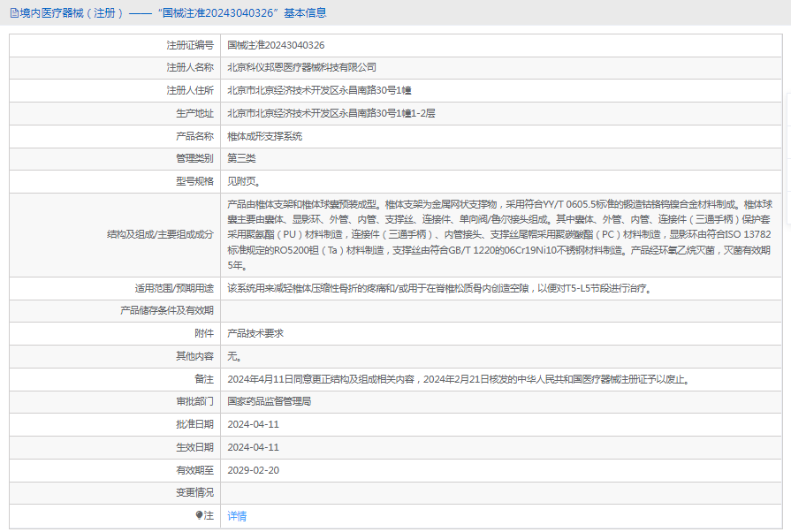Screen dimensions: 791x532
Task: Click the 审批部门 label
Action: (194, 401)
